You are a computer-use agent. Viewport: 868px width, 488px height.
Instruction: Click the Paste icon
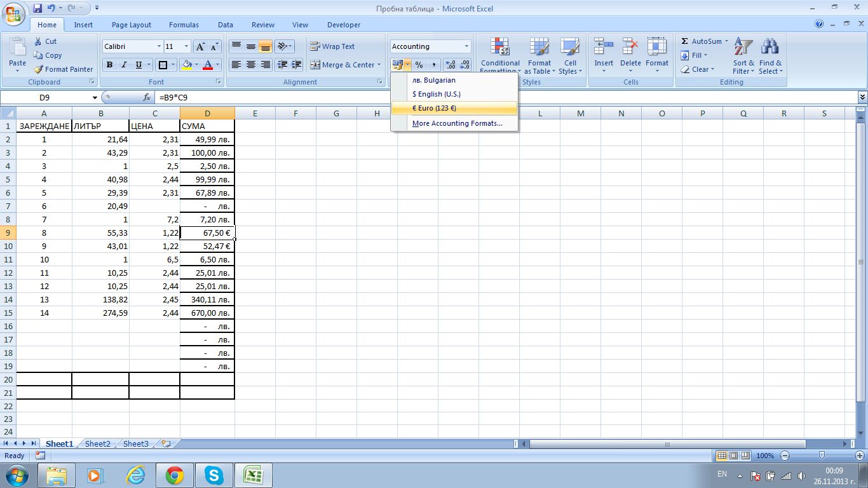18,48
